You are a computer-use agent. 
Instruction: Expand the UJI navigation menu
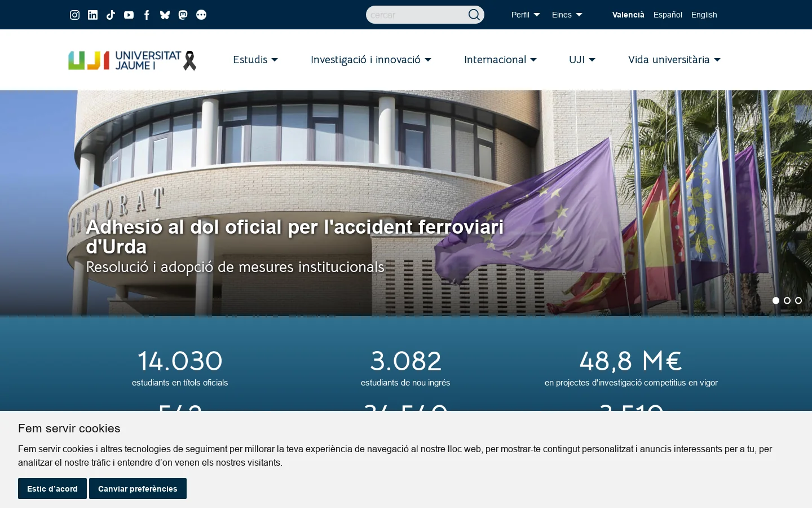(x=582, y=60)
